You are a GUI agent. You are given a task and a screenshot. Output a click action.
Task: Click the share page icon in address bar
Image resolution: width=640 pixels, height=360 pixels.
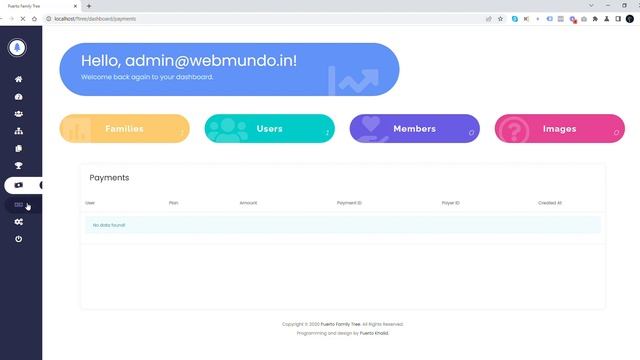click(489, 19)
